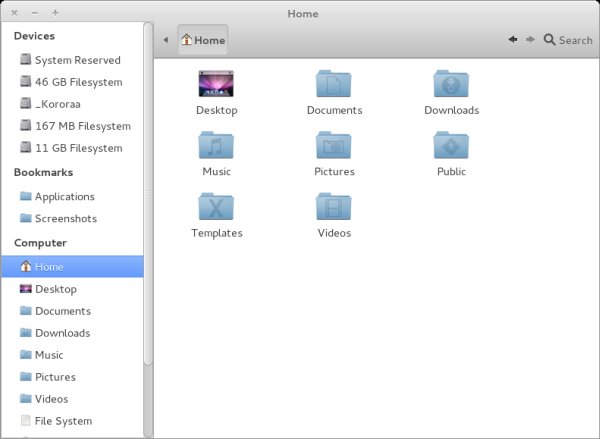Screen dimensions: 600x439
Task: Click the 167 MB Filesystem drive icon
Action: coord(25,125)
